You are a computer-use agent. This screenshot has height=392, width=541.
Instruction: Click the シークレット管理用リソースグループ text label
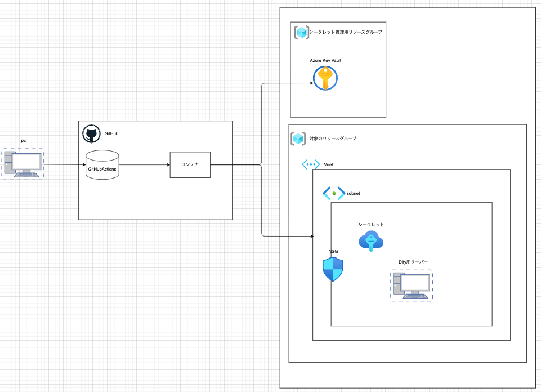click(346, 32)
